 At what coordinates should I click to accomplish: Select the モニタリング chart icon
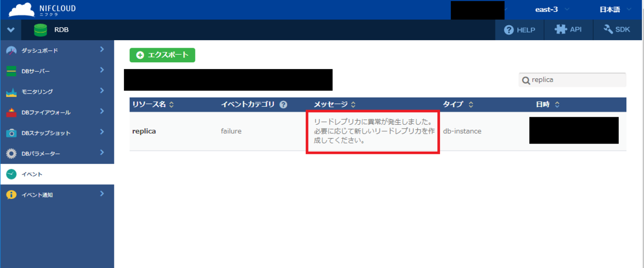11,92
